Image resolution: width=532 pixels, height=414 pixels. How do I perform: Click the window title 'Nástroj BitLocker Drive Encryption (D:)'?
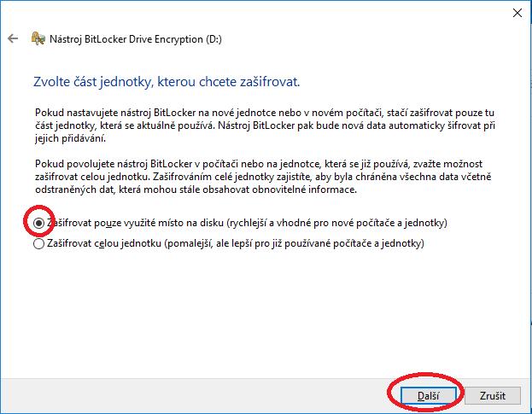pos(136,39)
